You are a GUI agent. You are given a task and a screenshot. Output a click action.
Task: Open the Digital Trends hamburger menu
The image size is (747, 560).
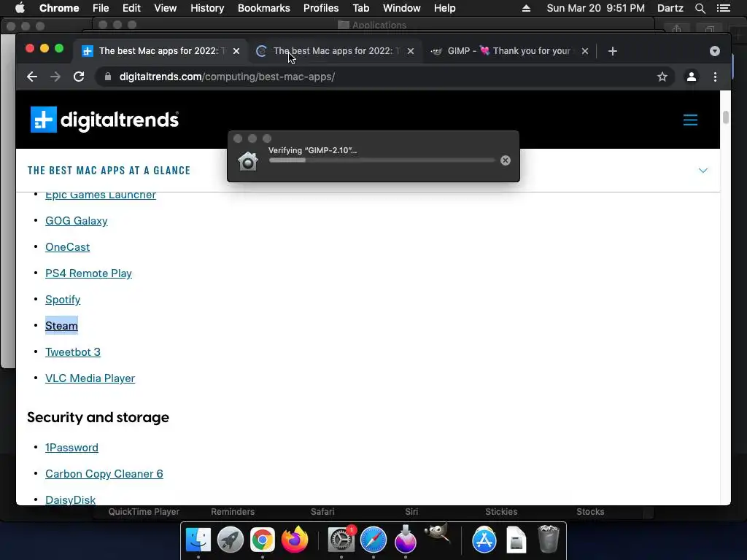[x=690, y=120]
